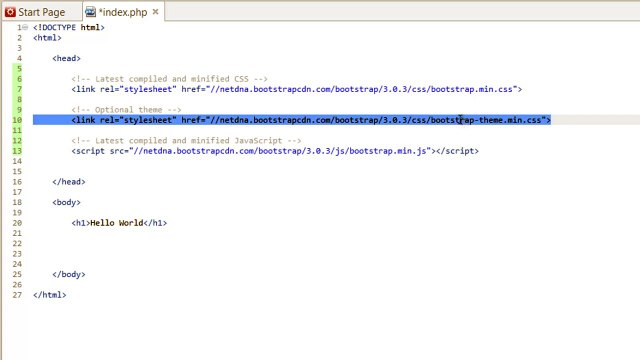Click the 'Optional theme' comment
This screenshot has height=360, width=640.
click(126, 110)
